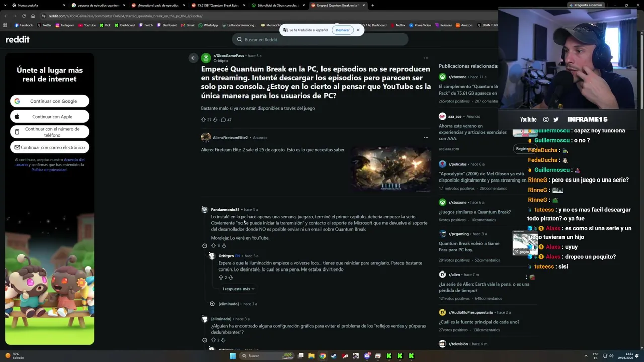This screenshot has height=362, width=644.
Task: Switch to '¿Necesito el pack de episodios' tab
Action: click(158, 5)
